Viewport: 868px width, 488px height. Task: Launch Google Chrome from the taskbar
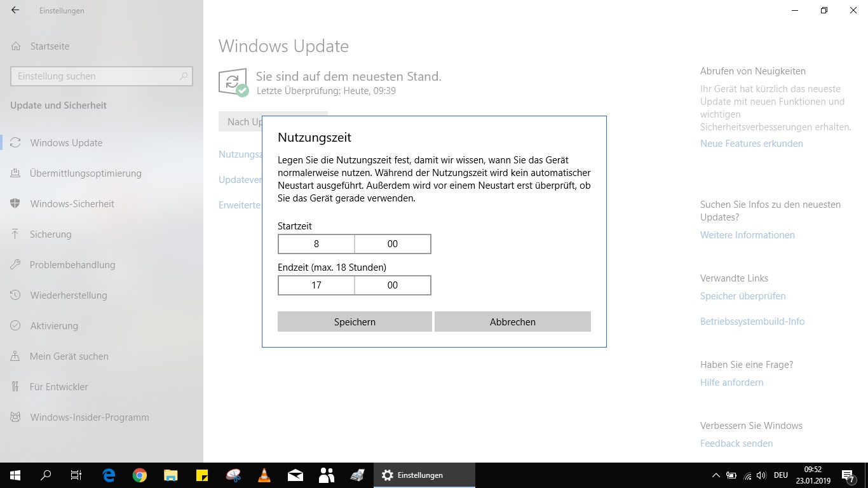(140, 475)
